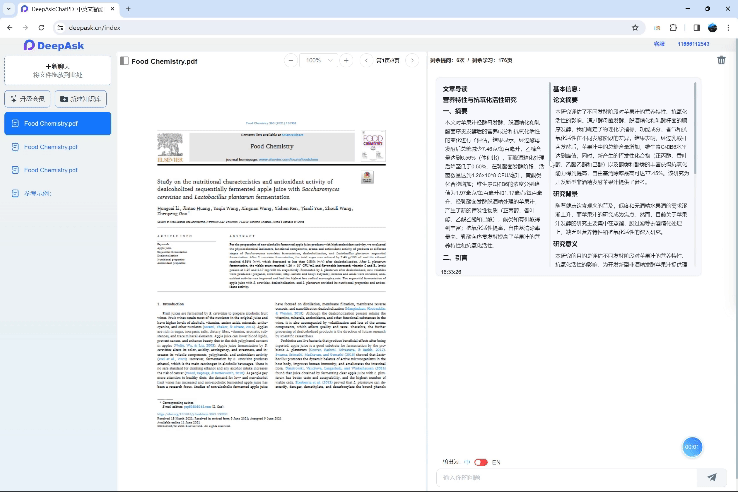This screenshot has height=492, width=738.
Task: Send message with paper plane button
Action: pyautogui.click(x=712, y=477)
